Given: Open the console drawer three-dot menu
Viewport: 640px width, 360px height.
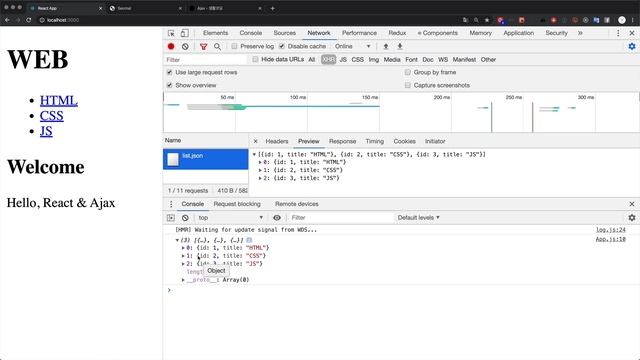Looking at the screenshot, I should tap(171, 204).
